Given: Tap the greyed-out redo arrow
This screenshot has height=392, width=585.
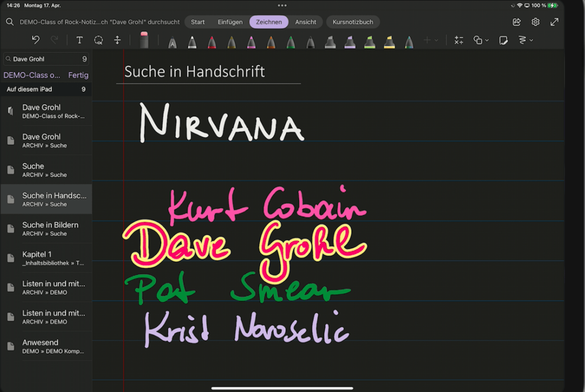Looking at the screenshot, I should tap(54, 40).
